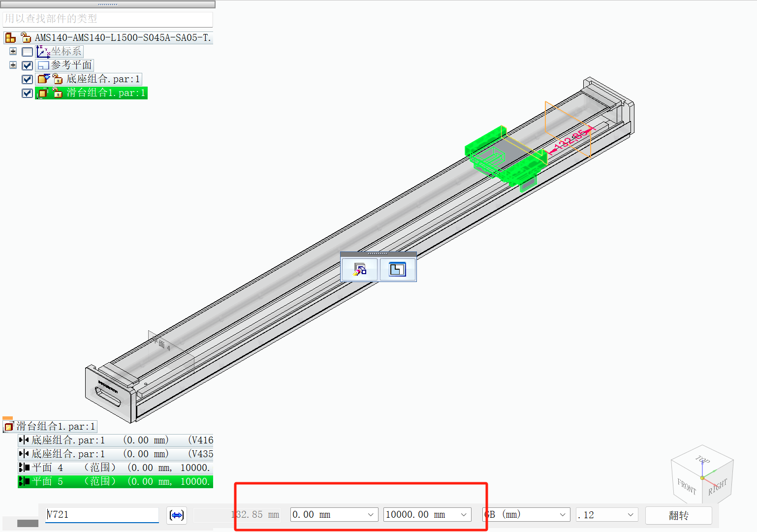Click the padlock icon of 滑台组合1.par:1 tree row

click(58, 93)
